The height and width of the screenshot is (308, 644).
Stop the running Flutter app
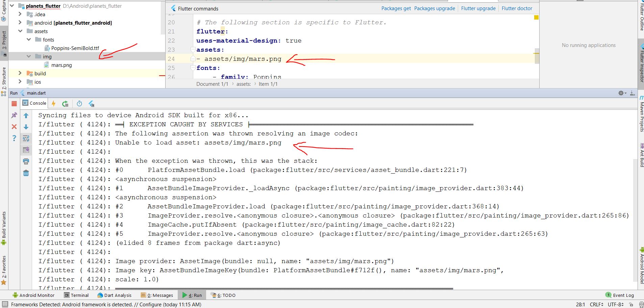pyautogui.click(x=14, y=103)
